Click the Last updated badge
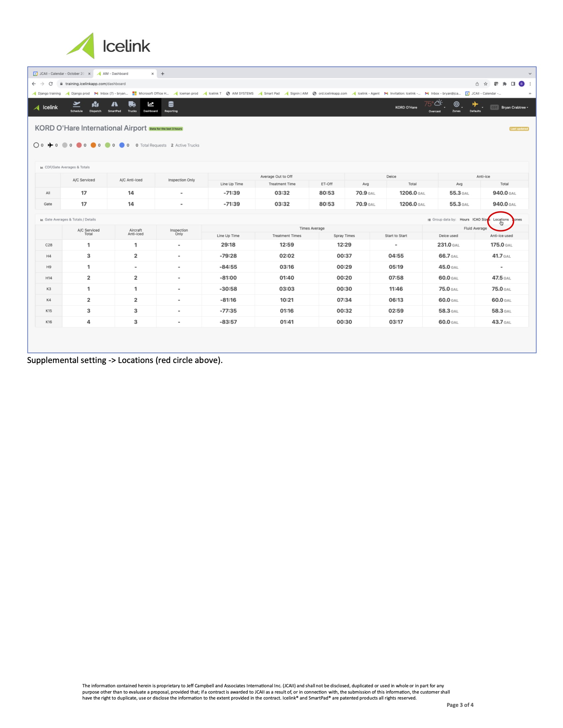Viewport: 563px width, 728px height. click(519, 129)
